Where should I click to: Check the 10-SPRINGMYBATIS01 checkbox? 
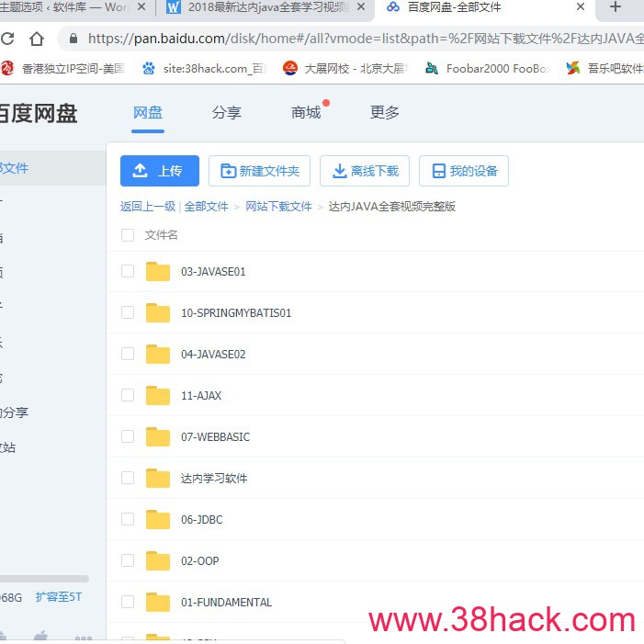pos(128,312)
